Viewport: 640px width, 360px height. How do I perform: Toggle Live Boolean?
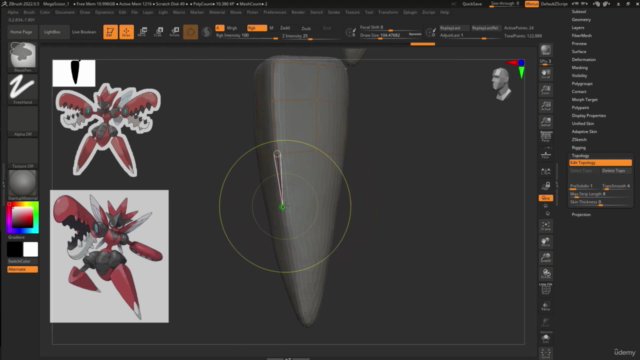pyautogui.click(x=84, y=32)
